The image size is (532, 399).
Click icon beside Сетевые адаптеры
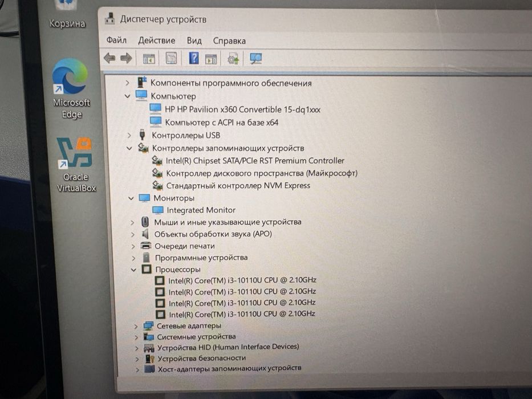pyautogui.click(x=148, y=325)
